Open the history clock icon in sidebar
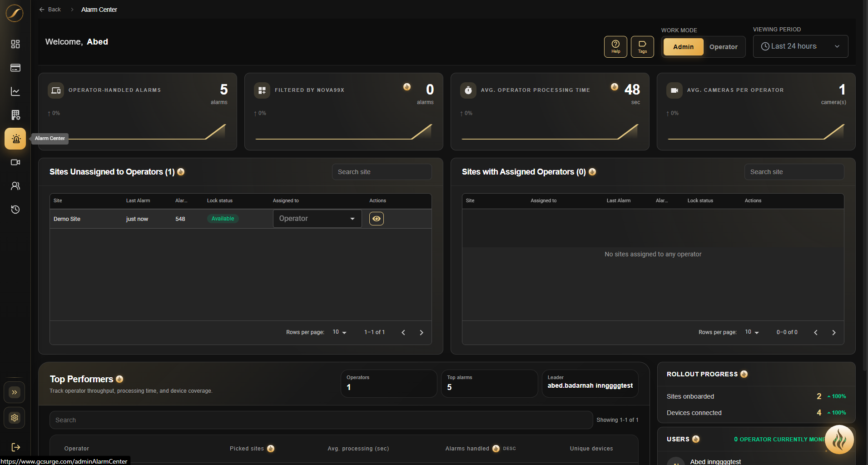The width and height of the screenshot is (868, 465). 15,210
